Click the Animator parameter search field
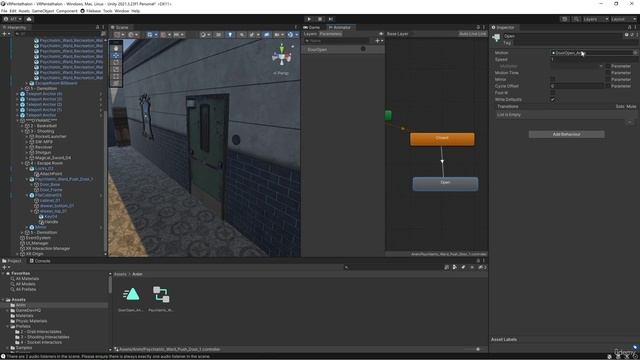 coord(338,41)
